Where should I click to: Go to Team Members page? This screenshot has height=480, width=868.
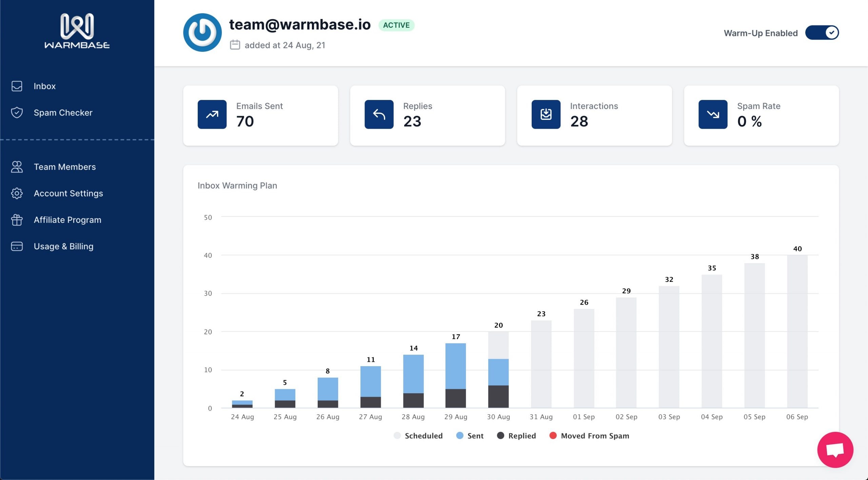[x=64, y=167]
